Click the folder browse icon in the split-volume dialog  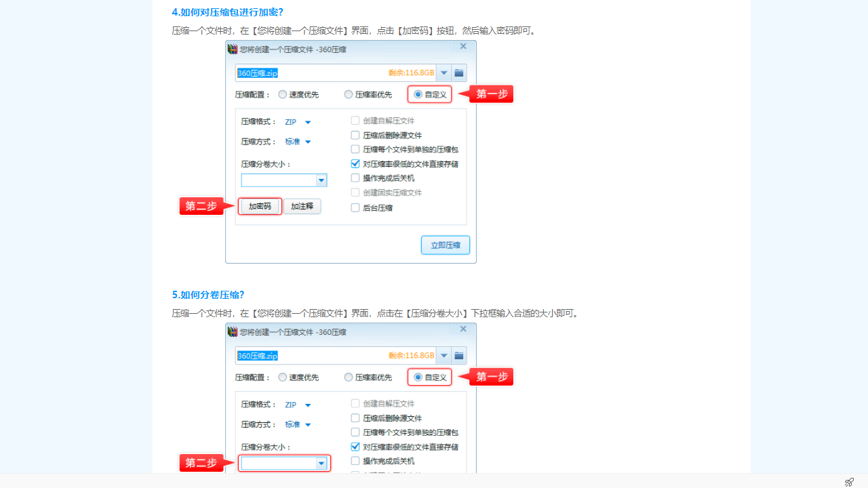pos(458,355)
